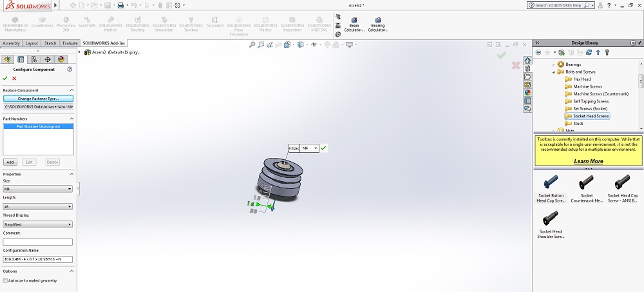
Task: Select the Studs folder
Action: point(578,123)
